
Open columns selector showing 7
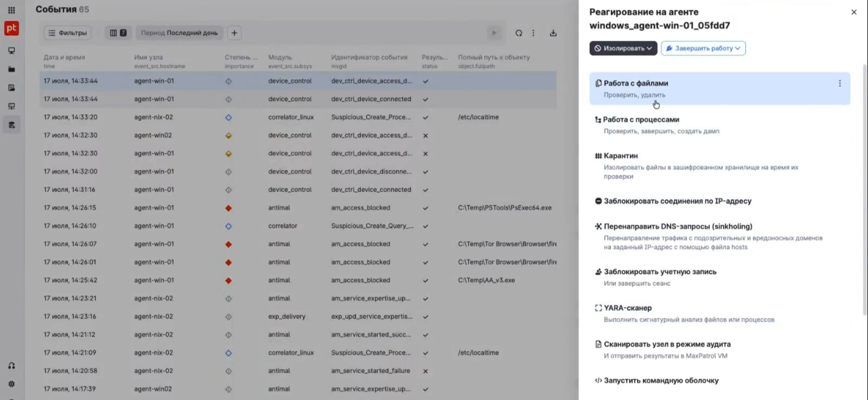118,33
